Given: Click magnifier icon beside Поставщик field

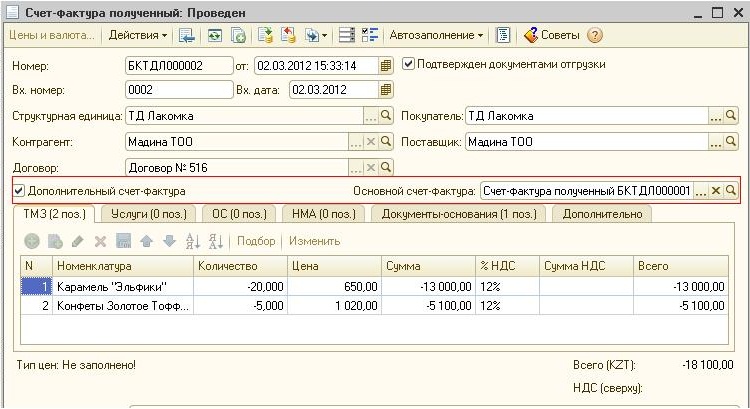Looking at the screenshot, I should tap(731, 142).
